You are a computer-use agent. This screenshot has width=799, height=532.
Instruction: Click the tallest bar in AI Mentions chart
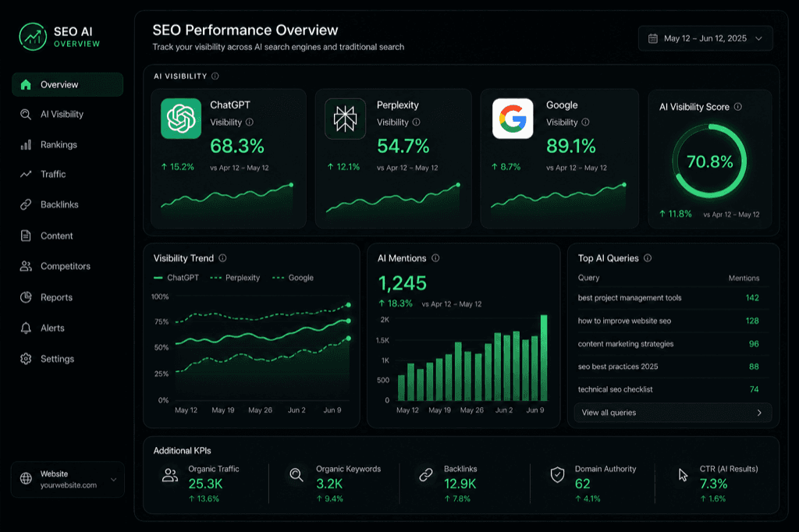click(x=544, y=357)
